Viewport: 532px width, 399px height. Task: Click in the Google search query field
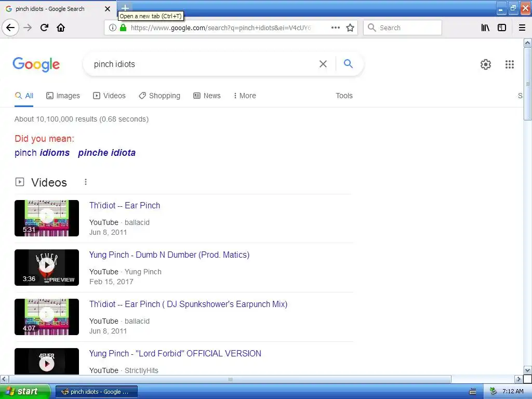point(204,64)
